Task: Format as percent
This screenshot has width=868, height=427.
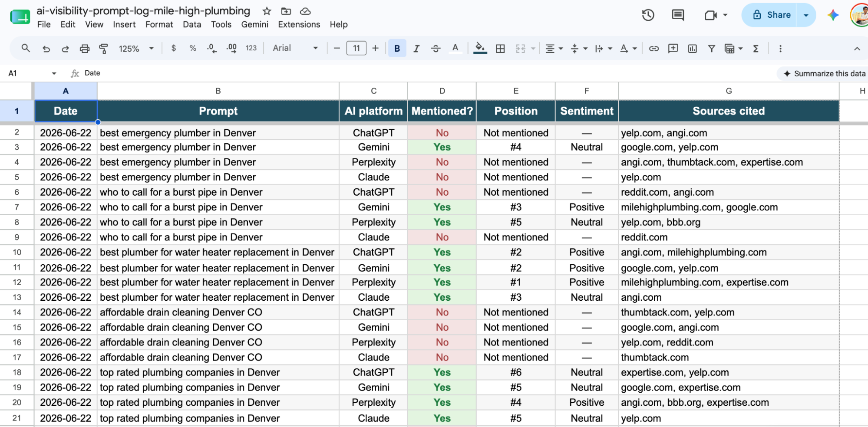Action: coord(193,48)
